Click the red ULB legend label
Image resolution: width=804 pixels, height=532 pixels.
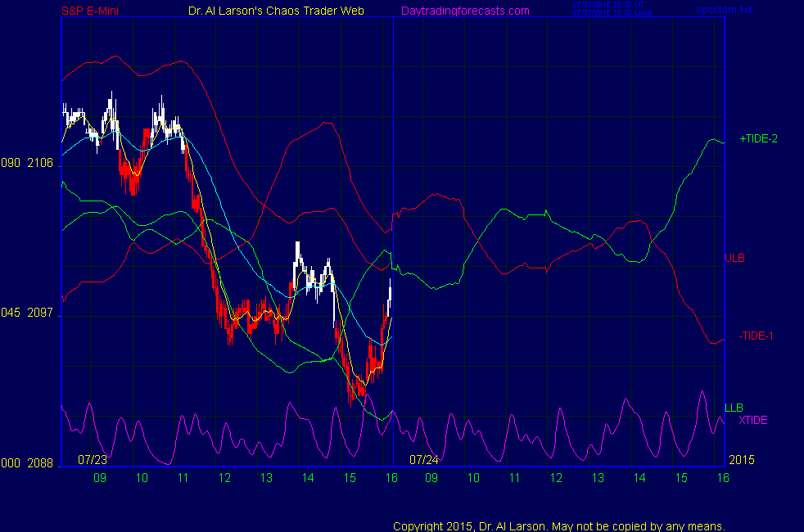tap(734, 258)
